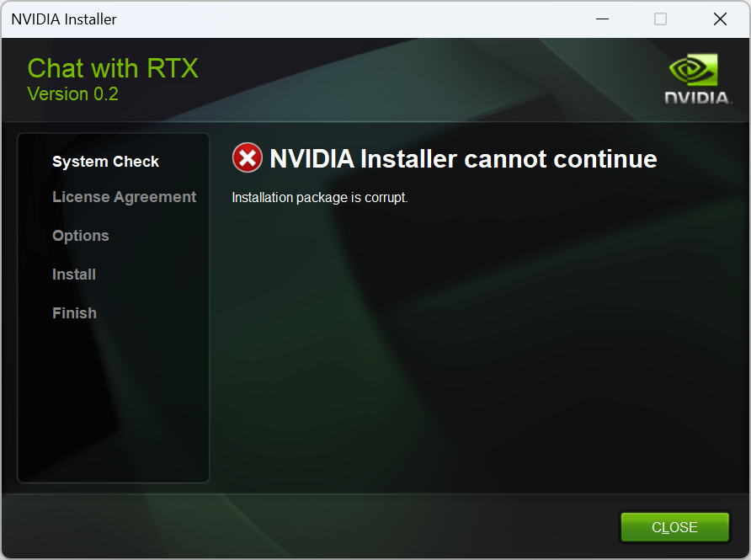Click the NVIDIA eye logo

(693, 69)
